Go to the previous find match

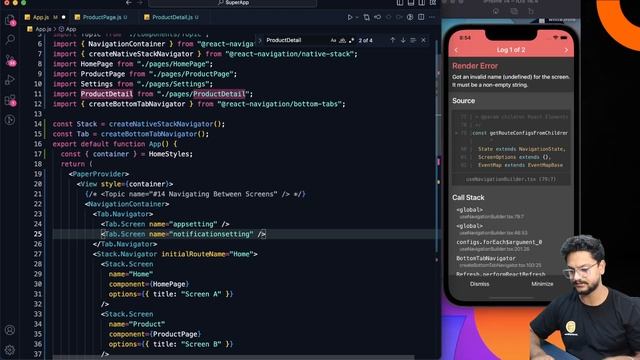pyautogui.click(x=392, y=40)
